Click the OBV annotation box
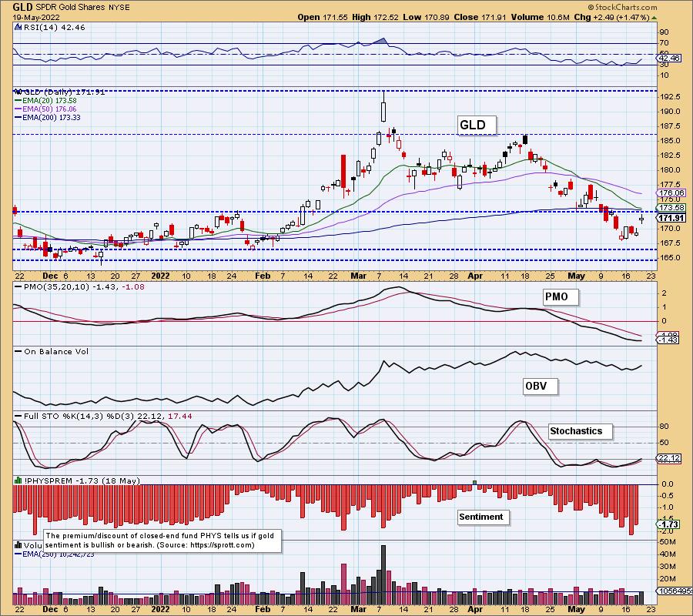The height and width of the screenshot is (616, 693). pyautogui.click(x=540, y=387)
